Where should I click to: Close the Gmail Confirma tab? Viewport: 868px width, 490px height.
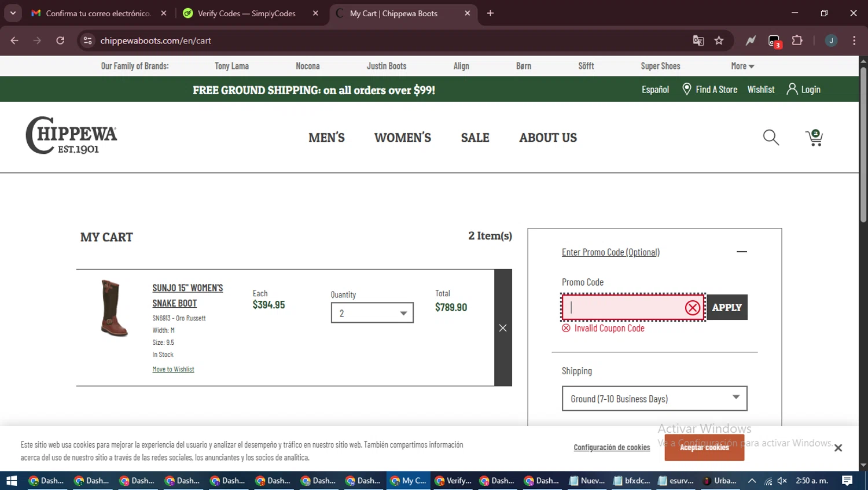pos(164,13)
